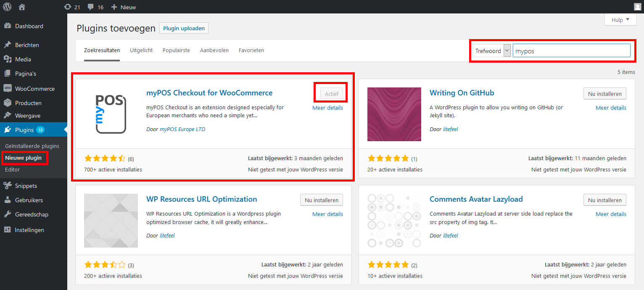The image size is (644, 290).
Task: Expand the Hulp help panel
Action: tap(620, 20)
